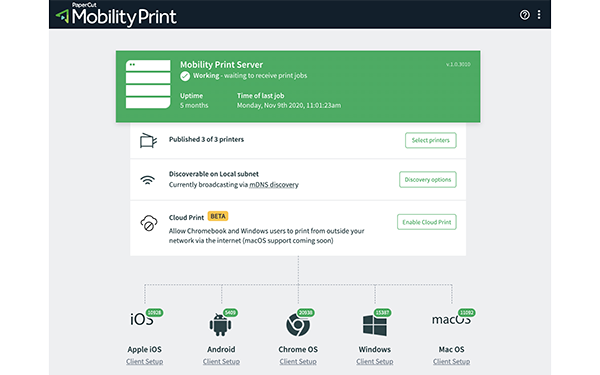Image resolution: width=600 pixels, height=375 pixels.
Task: Click the green count badge on Windows
Action: (382, 313)
